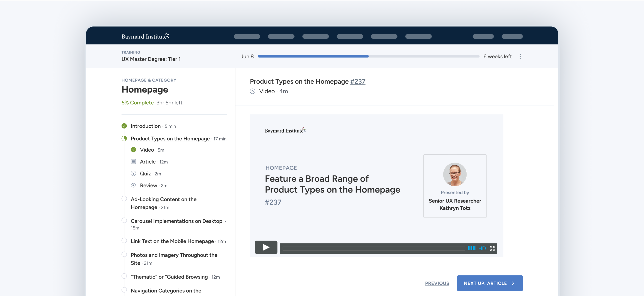Click the article document icon
Screen dimensions: 644x296
(133, 162)
